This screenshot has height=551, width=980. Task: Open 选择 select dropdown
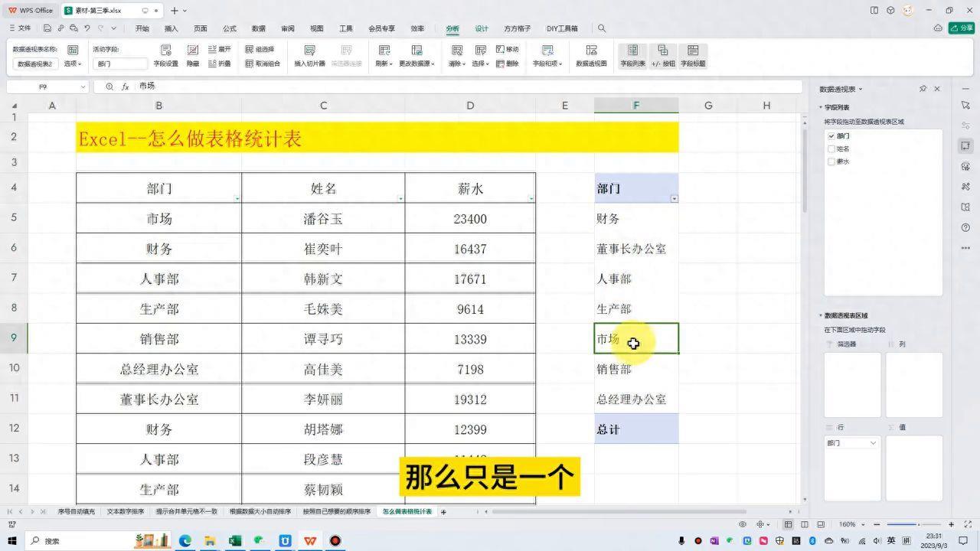coord(480,64)
